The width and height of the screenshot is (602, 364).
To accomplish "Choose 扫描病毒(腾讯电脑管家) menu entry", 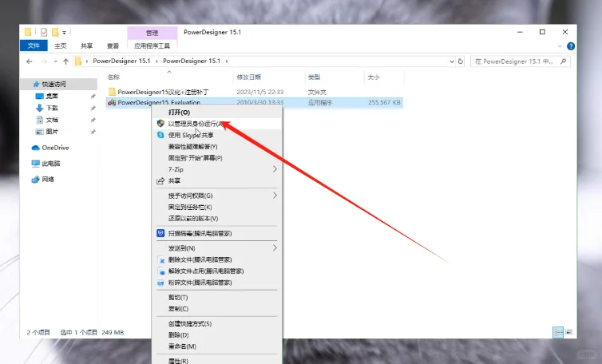I will [x=217, y=233].
